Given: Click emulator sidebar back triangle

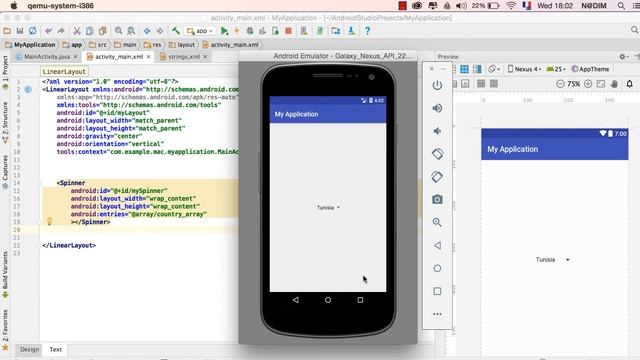Looking at the screenshot, I should [x=437, y=245].
